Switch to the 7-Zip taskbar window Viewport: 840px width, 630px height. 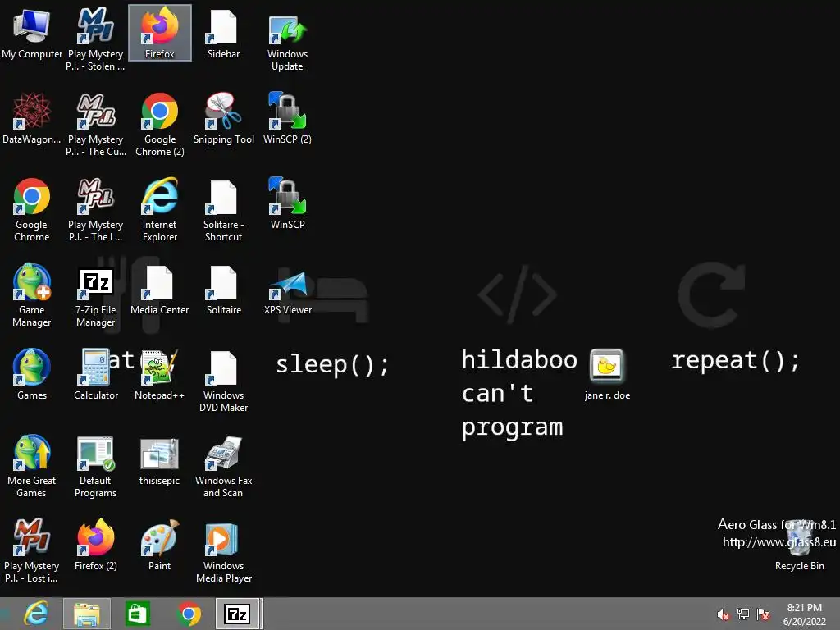tap(238, 614)
